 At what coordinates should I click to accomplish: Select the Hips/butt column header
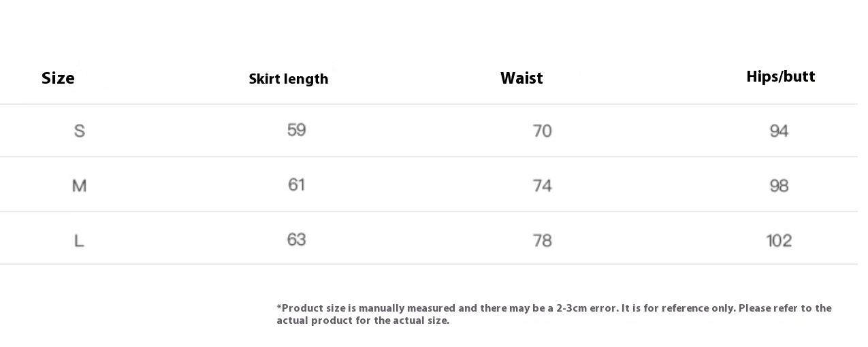tap(780, 76)
